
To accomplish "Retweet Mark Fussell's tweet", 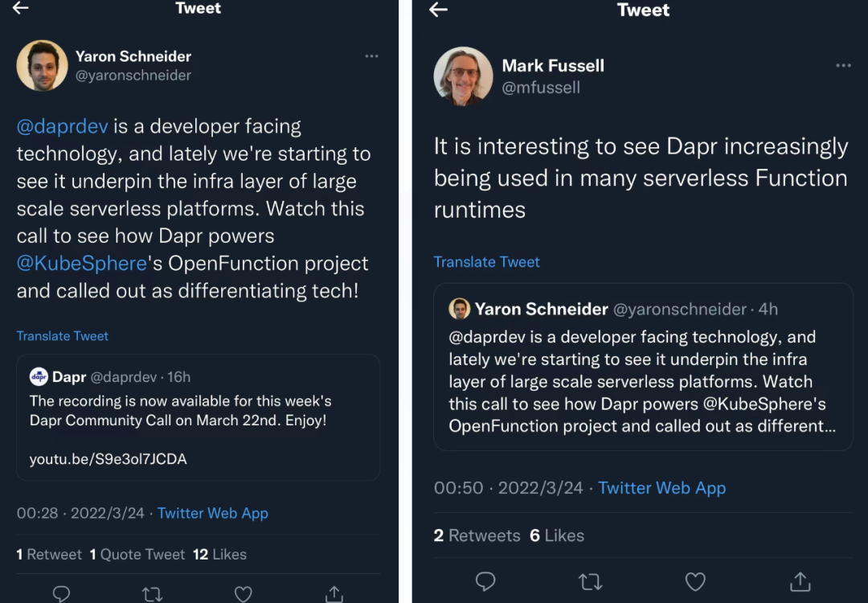I will [x=591, y=581].
